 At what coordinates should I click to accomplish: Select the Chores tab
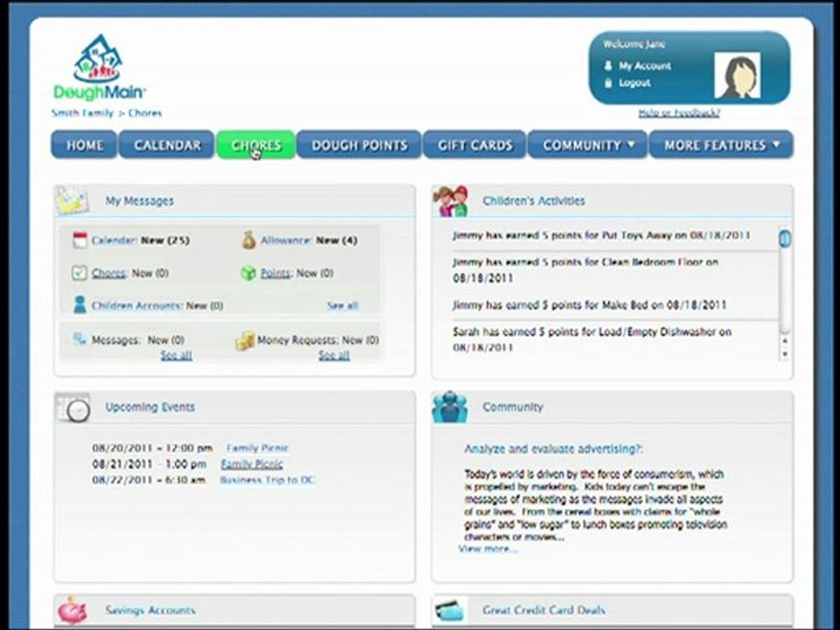click(x=255, y=144)
